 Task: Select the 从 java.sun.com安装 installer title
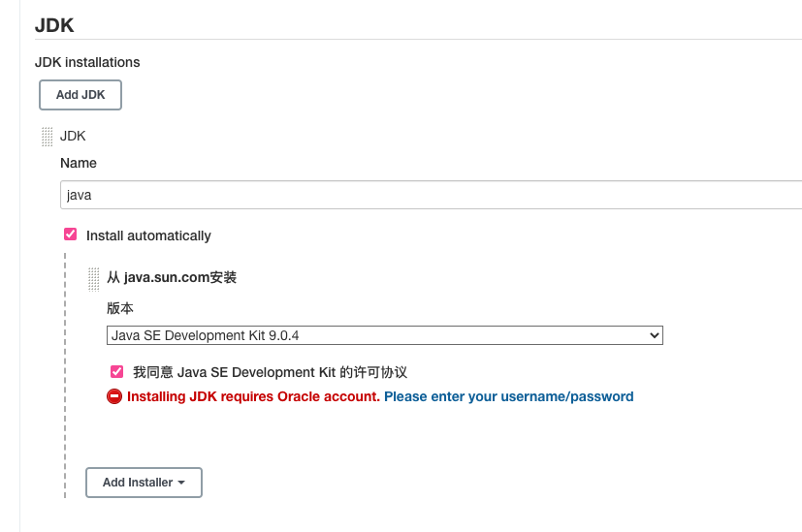(x=172, y=277)
